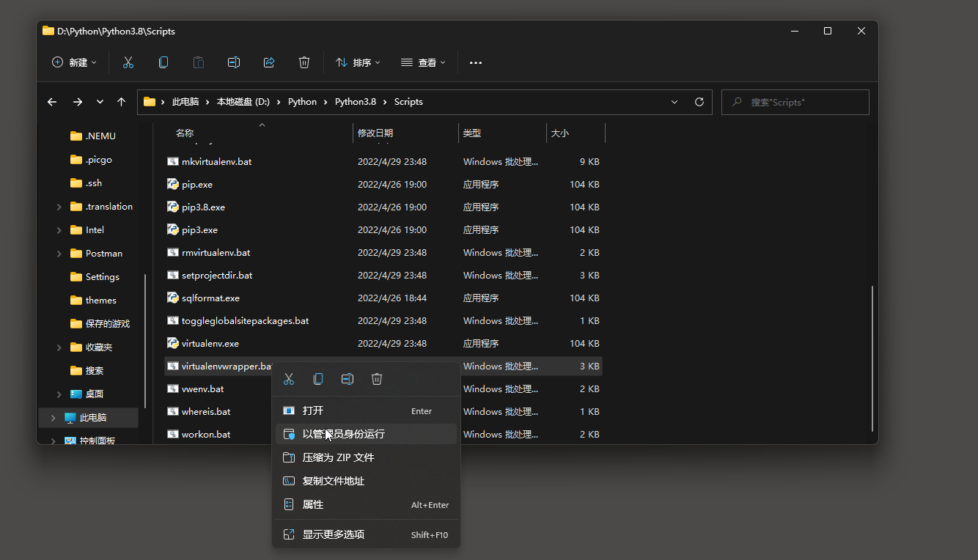Screen dimensions: 978x560
Task: Click the virtualenv.exe file icon
Action: point(173,343)
